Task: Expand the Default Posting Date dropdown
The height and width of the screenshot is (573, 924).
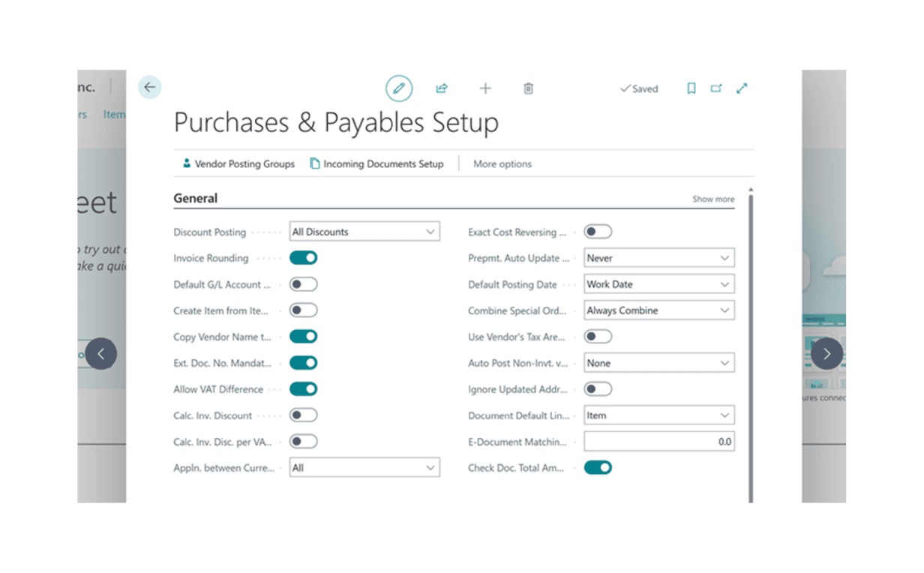Action: 658,284
